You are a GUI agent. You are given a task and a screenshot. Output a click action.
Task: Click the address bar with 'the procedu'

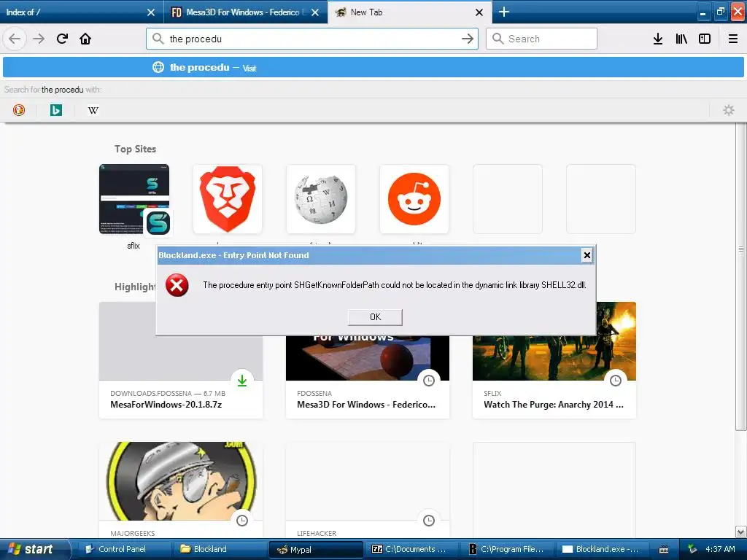pos(312,39)
